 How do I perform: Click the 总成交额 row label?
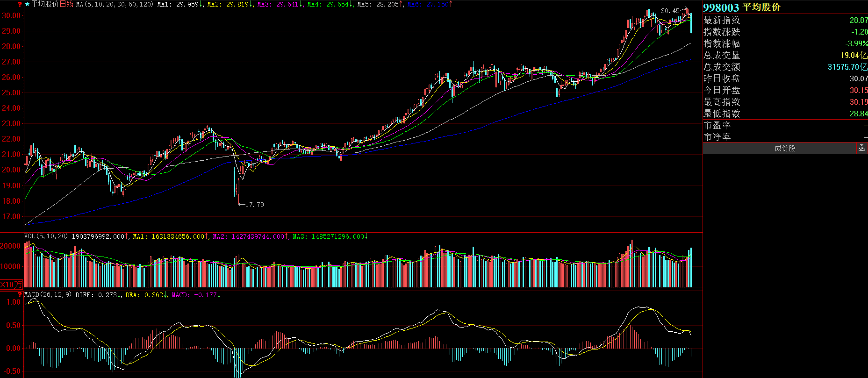(x=722, y=67)
